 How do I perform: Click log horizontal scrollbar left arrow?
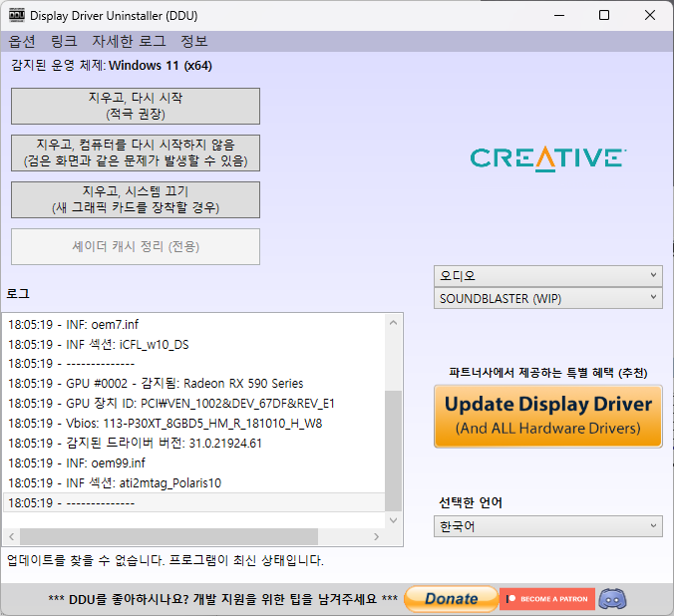12,536
